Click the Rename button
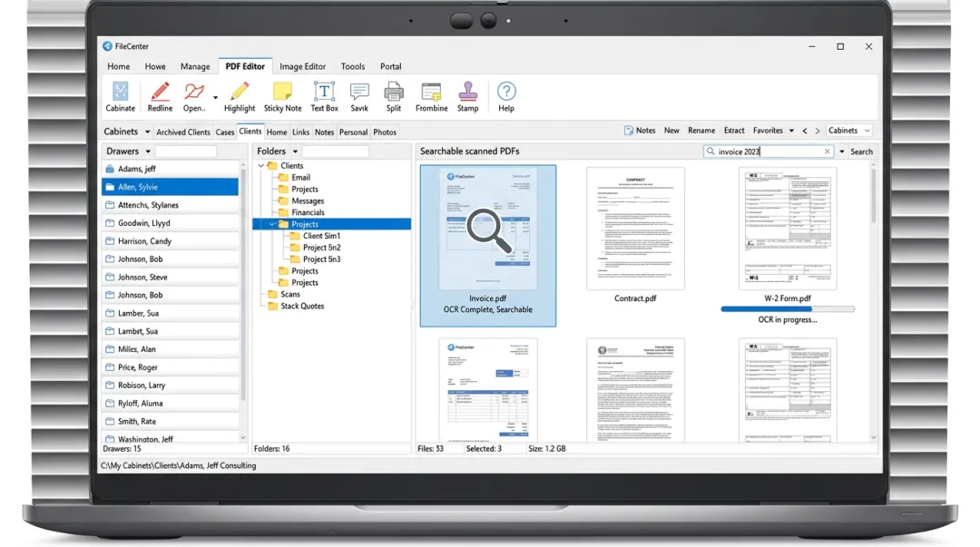The image size is (980, 547). pos(701,131)
